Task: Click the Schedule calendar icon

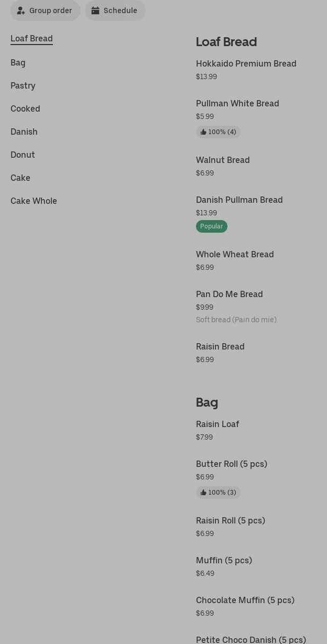Action: [x=95, y=10]
